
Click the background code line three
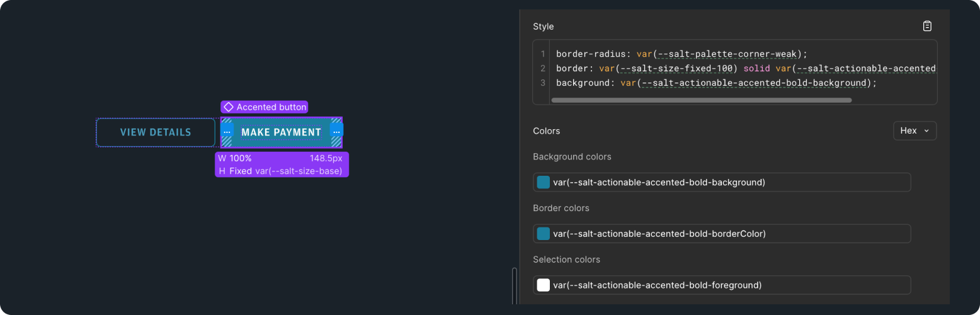716,83
